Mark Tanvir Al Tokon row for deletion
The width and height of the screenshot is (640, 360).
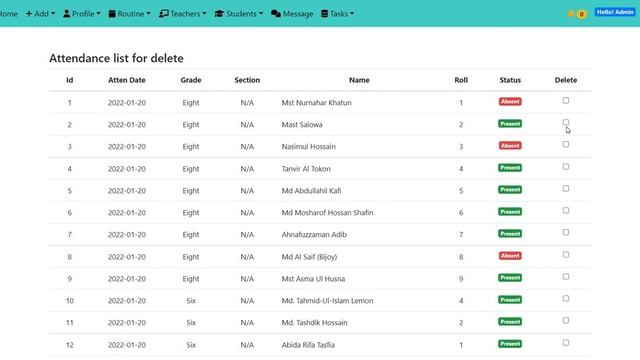[x=566, y=167]
